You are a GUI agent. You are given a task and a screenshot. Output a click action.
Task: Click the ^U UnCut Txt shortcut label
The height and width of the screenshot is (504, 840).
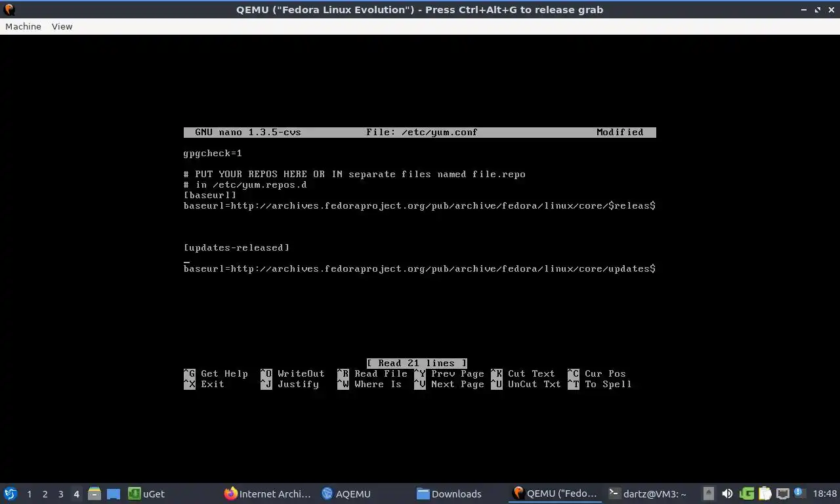coord(526,384)
